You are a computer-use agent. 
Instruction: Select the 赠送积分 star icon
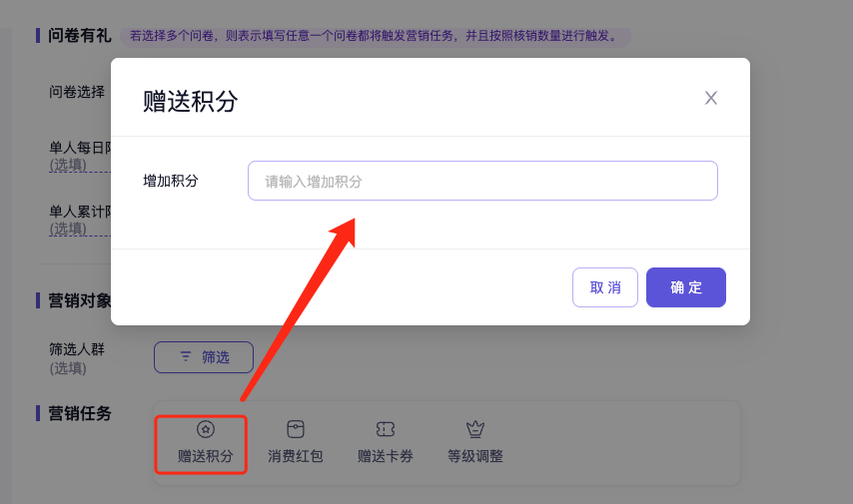tap(205, 429)
